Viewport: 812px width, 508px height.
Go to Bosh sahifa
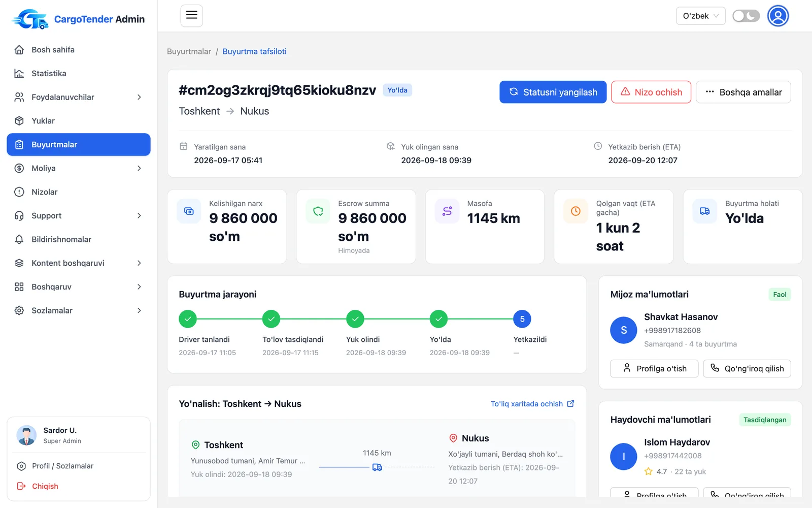pyautogui.click(x=79, y=50)
